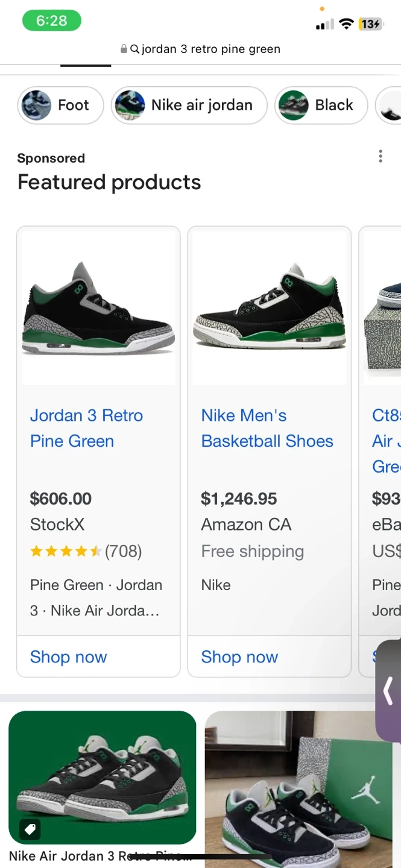
Task: Tap the Amazon CA shoe product image
Action: click(269, 307)
